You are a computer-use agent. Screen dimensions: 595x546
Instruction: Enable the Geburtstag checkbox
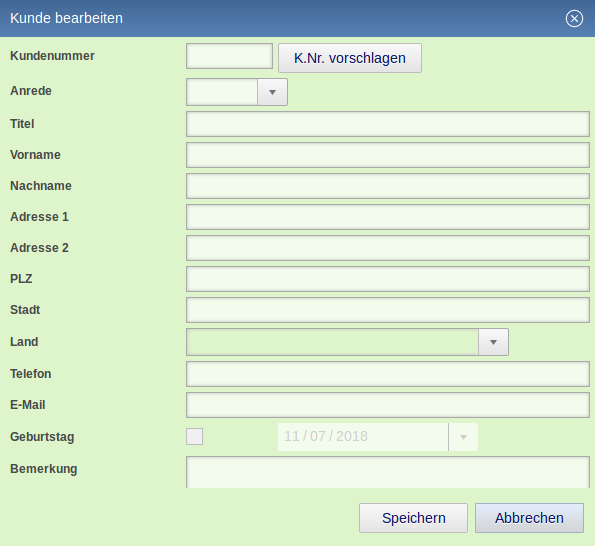(194, 436)
